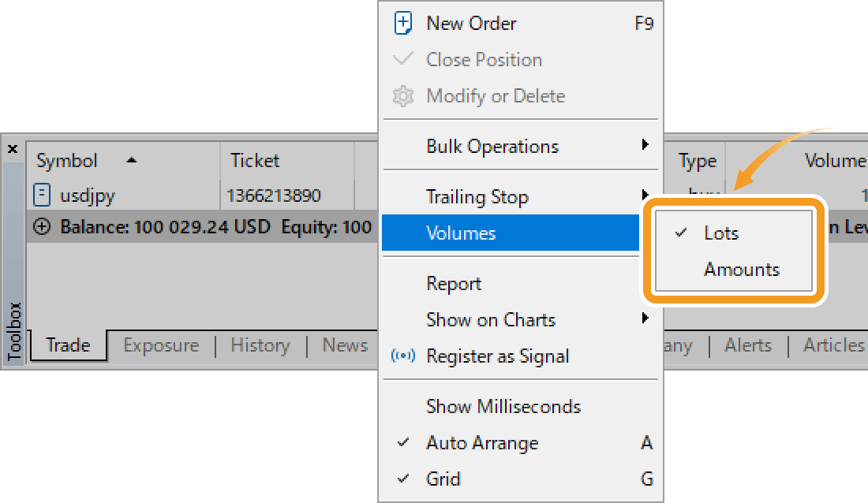This screenshot has width=868, height=503.
Task: Toggle the Grid option
Action: pos(520,479)
